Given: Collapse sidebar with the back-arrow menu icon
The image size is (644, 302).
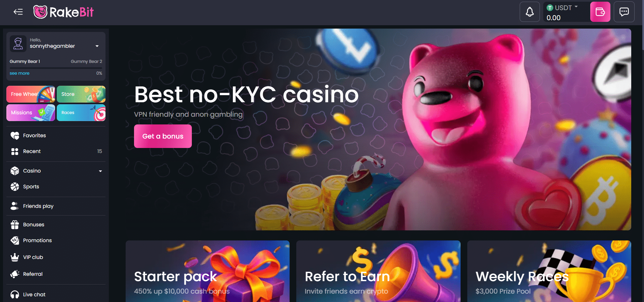Looking at the screenshot, I should pyautogui.click(x=18, y=12).
